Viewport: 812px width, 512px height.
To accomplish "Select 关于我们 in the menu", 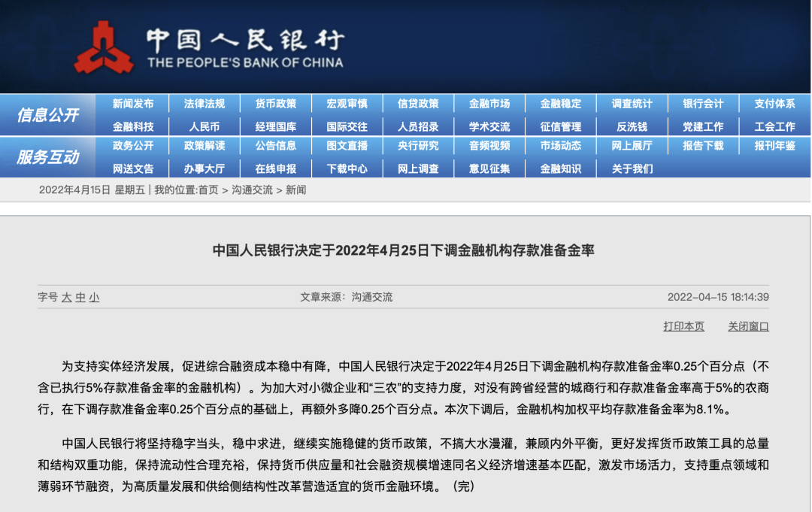I will click(632, 169).
